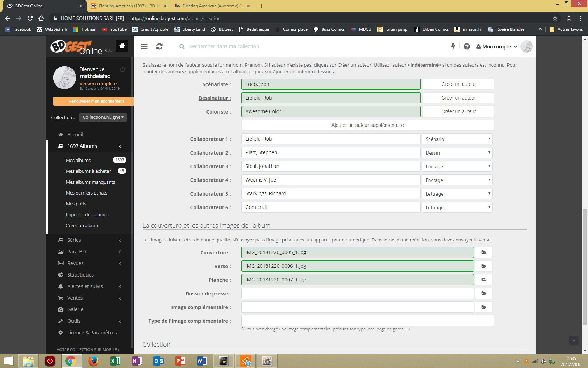Open role dropdown for Collaborateur 5
Viewport: 588px width, 368px height.
pos(457,194)
